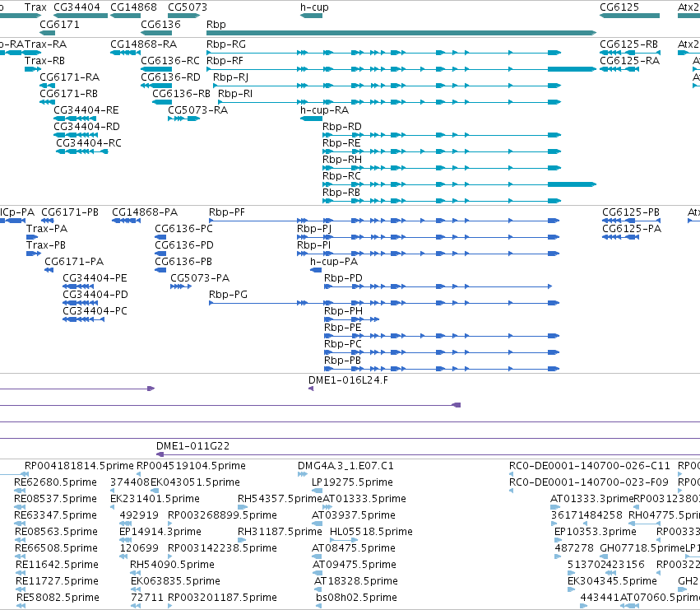
Task: Select protein Rbp-PF
Action: pos(227,212)
